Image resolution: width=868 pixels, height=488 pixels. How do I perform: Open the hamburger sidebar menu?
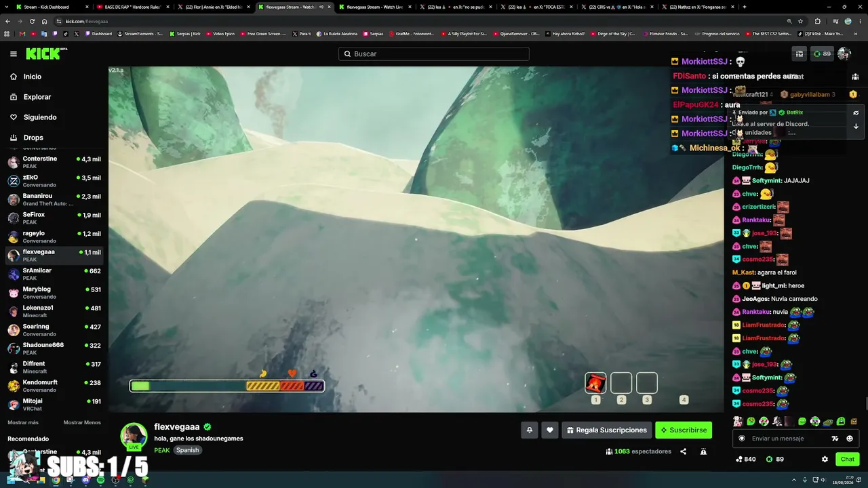pyautogui.click(x=14, y=54)
